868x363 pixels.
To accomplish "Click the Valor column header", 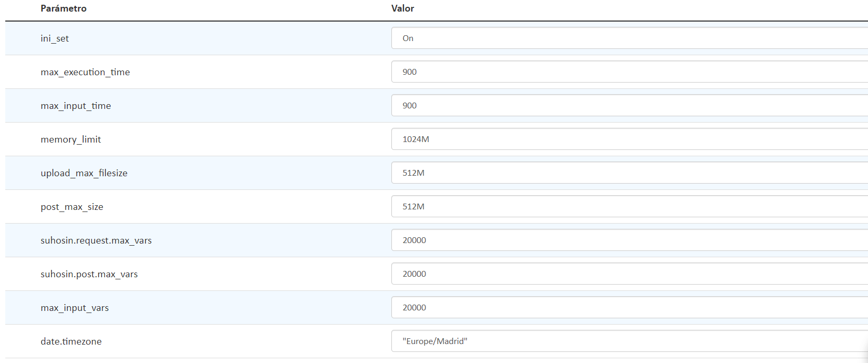I will (x=402, y=8).
